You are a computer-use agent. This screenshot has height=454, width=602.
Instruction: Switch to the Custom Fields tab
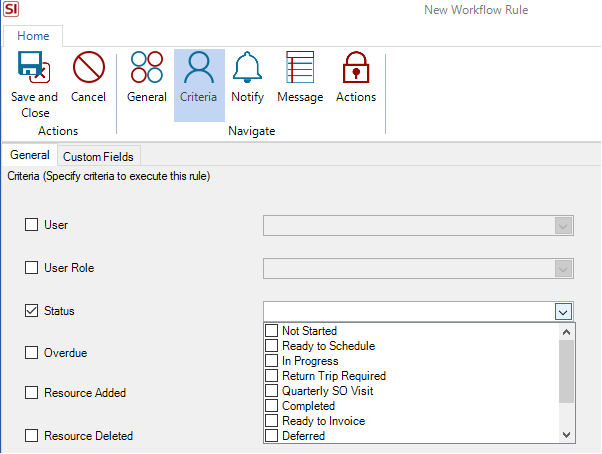(98, 156)
